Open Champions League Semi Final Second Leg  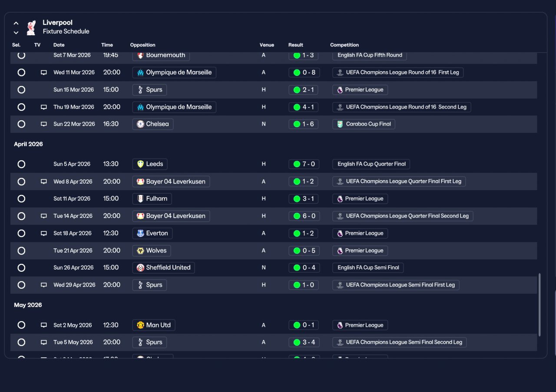400,343
